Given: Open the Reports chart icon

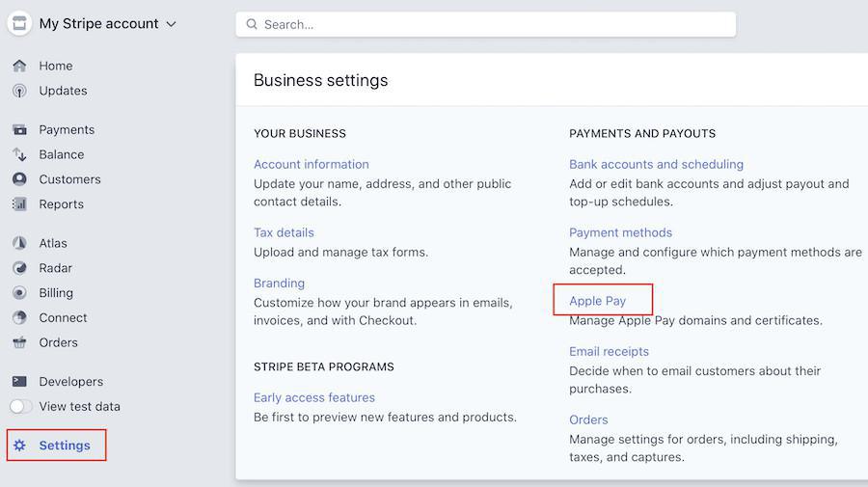Looking at the screenshot, I should pyautogui.click(x=19, y=204).
